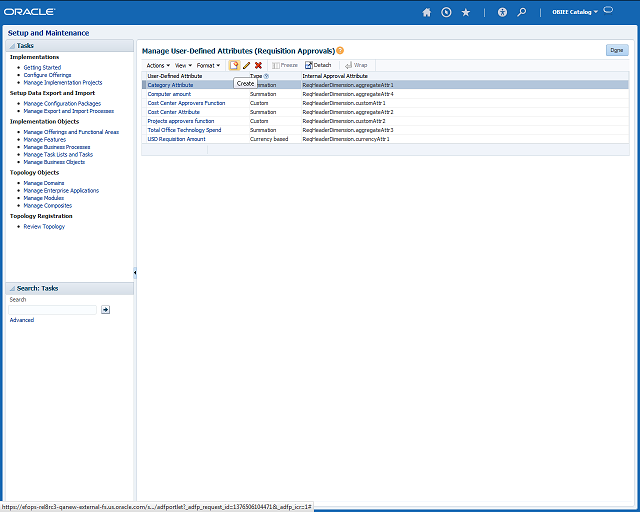Open Manage Offerings and Functional Areas
640x512 pixels.
click(71, 132)
